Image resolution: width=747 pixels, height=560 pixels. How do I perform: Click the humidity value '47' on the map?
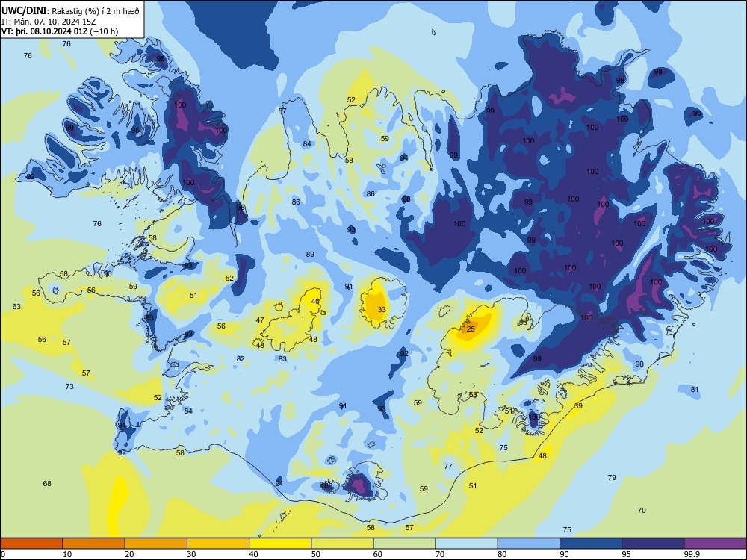[x=260, y=320]
